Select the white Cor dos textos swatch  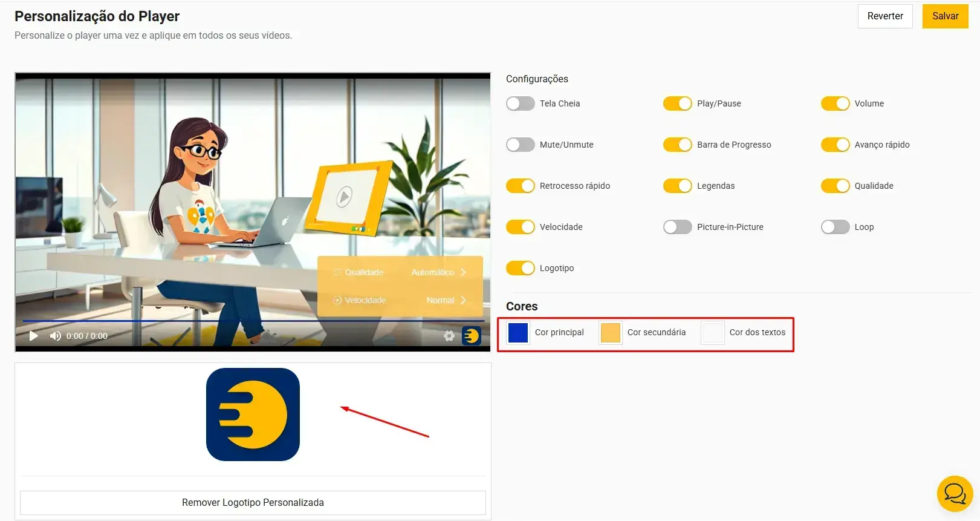(712, 333)
